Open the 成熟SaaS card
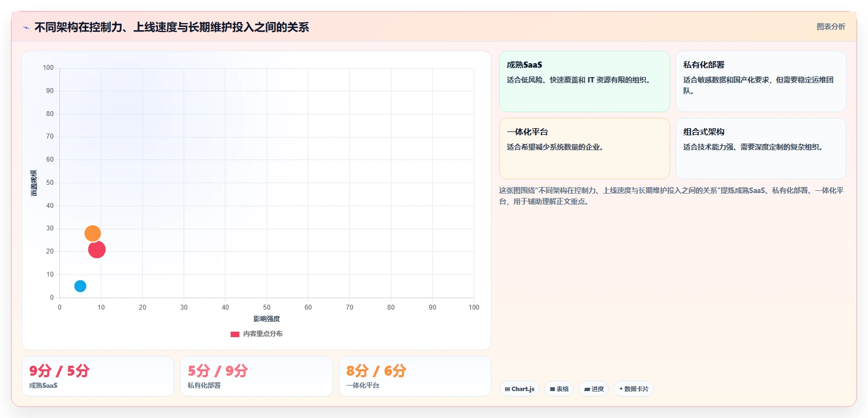 [584, 81]
